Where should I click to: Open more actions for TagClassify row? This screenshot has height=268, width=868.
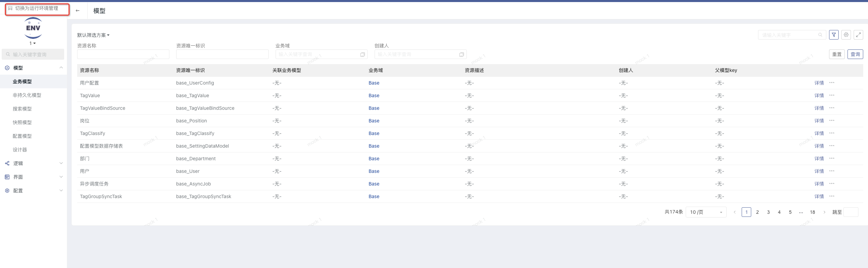[832, 133]
